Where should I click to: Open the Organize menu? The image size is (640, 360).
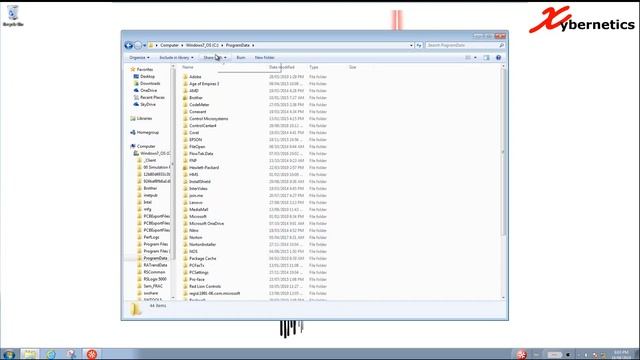tap(139, 58)
